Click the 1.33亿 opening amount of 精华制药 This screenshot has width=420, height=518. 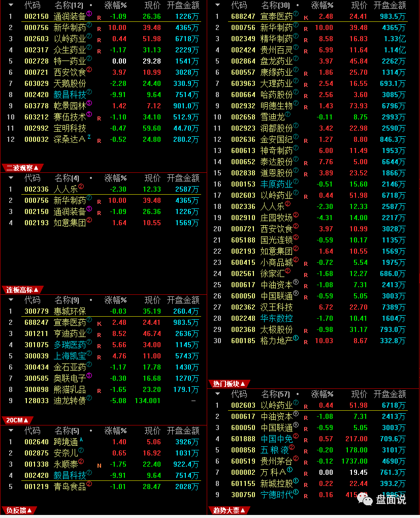pos(395,39)
